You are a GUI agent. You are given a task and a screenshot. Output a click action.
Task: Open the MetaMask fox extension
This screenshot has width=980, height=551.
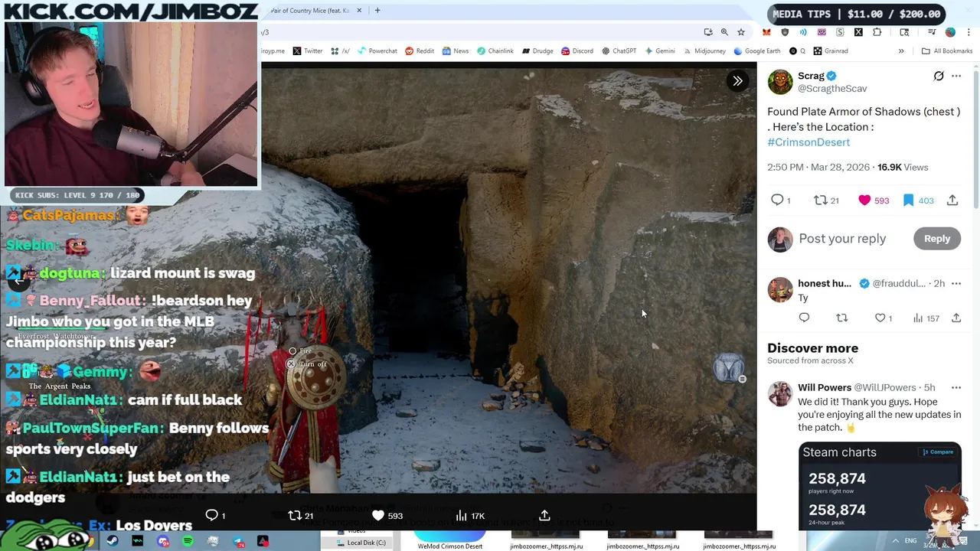click(x=766, y=32)
